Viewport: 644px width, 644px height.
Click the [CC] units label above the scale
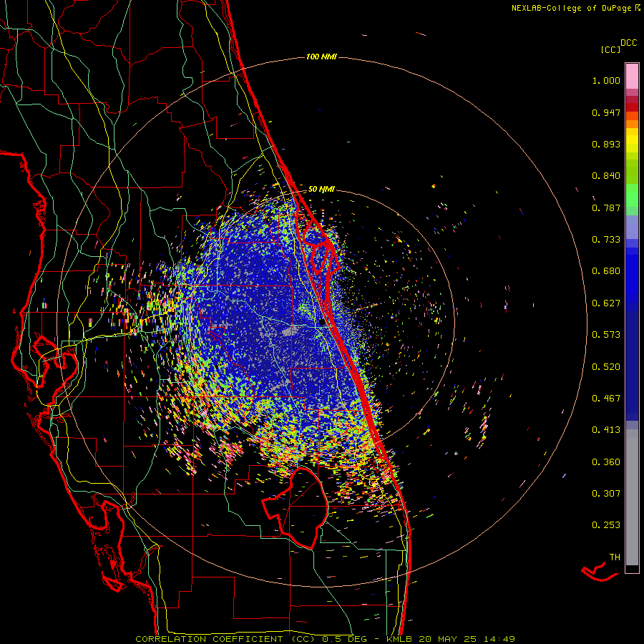tap(610, 50)
